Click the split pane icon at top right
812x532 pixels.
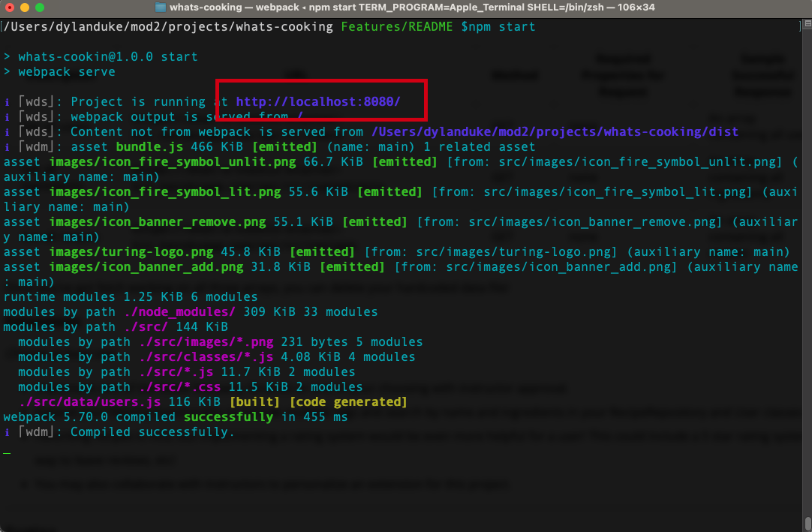807,24
